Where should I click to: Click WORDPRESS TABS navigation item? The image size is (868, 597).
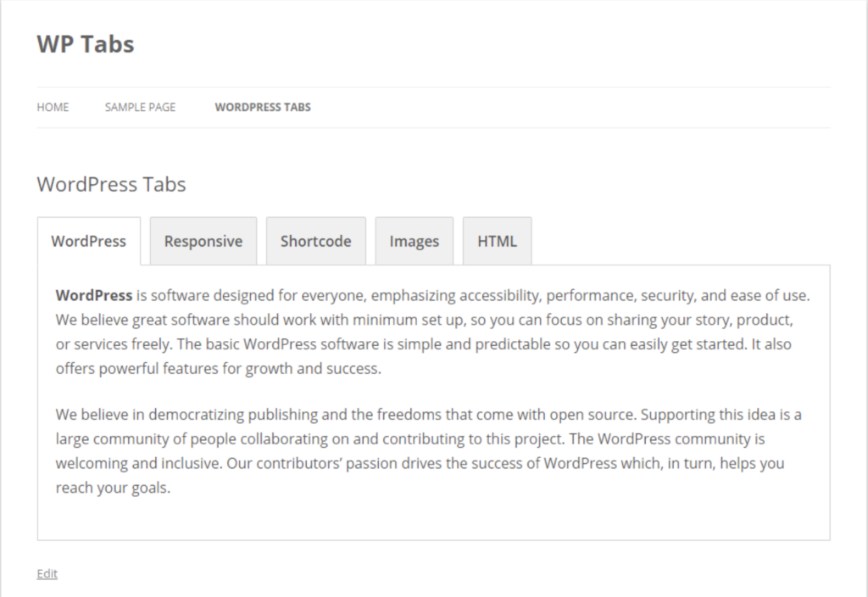tap(263, 107)
